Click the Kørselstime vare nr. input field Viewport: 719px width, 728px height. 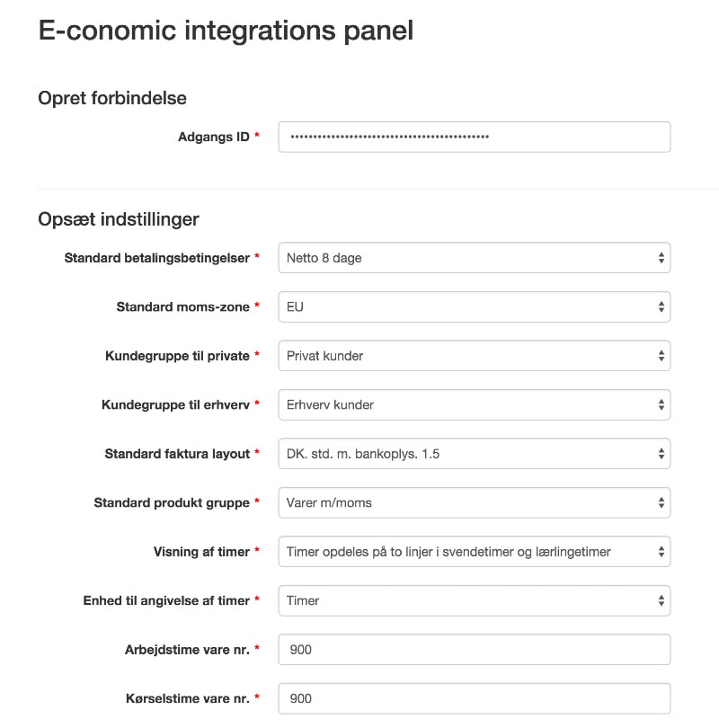click(x=474, y=698)
